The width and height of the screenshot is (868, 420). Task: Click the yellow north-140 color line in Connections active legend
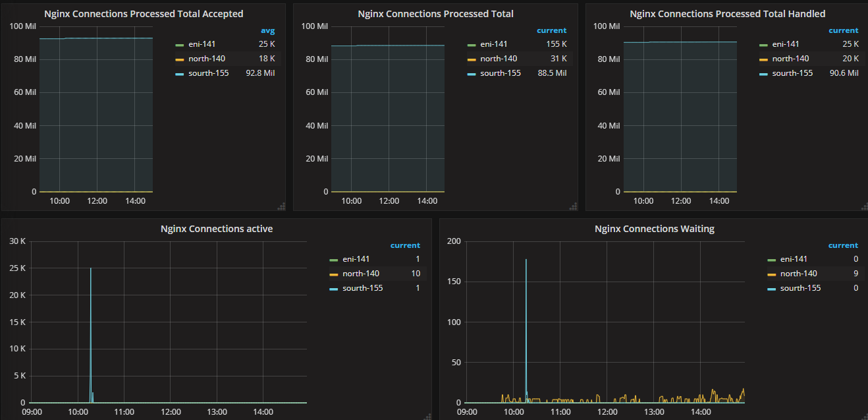[x=333, y=274]
